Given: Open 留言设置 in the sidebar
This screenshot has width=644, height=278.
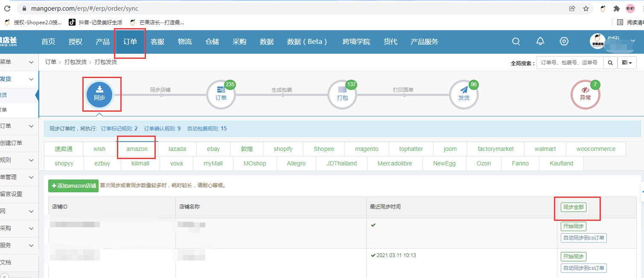Looking at the screenshot, I should pos(11,194).
